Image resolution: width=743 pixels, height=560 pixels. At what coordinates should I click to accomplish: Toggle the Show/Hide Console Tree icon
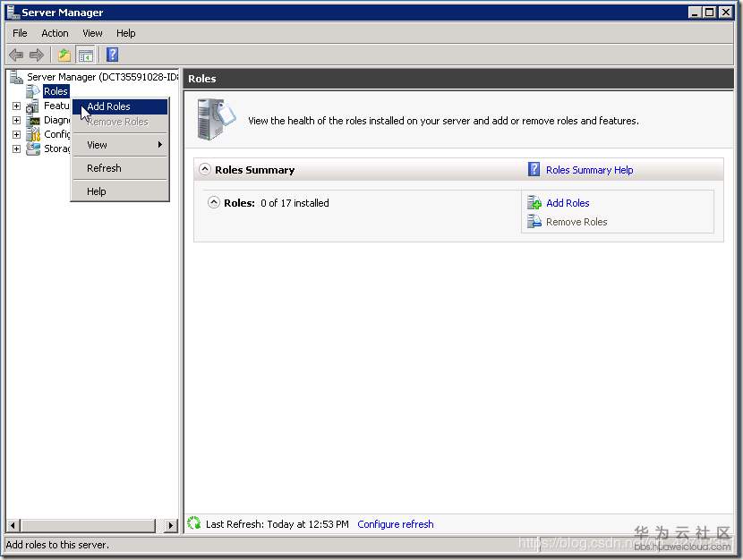86,55
